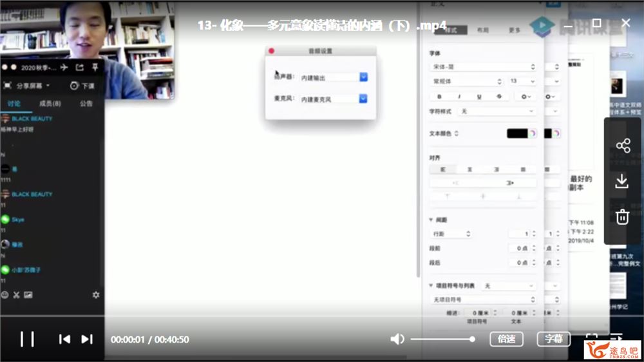Open the color wheel next to text color
Viewport: 644px width, 362px height.
pyautogui.click(x=533, y=133)
